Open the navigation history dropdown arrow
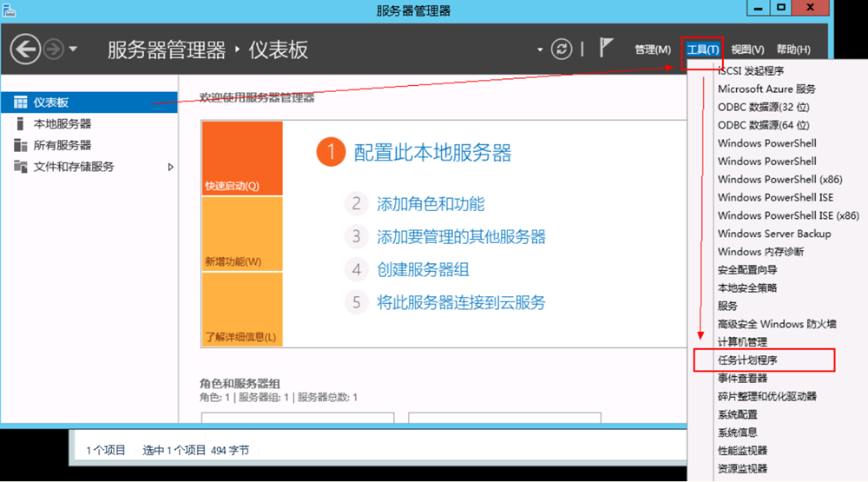Image resolution: width=868 pixels, height=482 pixels. click(73, 50)
